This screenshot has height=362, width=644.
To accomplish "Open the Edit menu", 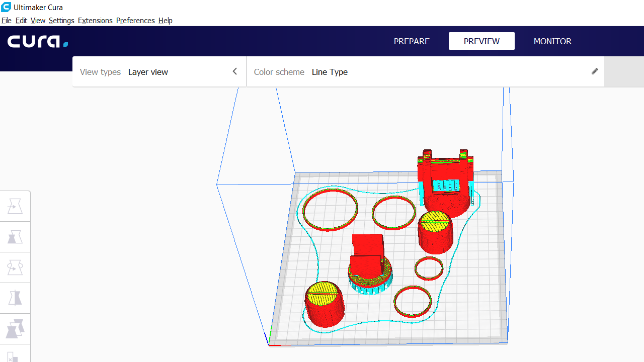I will click(21, 21).
